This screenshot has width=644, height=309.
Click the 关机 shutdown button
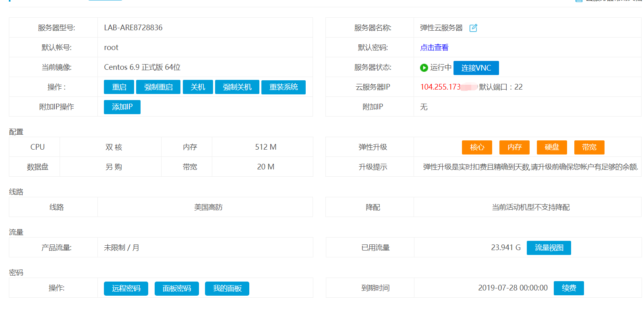197,87
